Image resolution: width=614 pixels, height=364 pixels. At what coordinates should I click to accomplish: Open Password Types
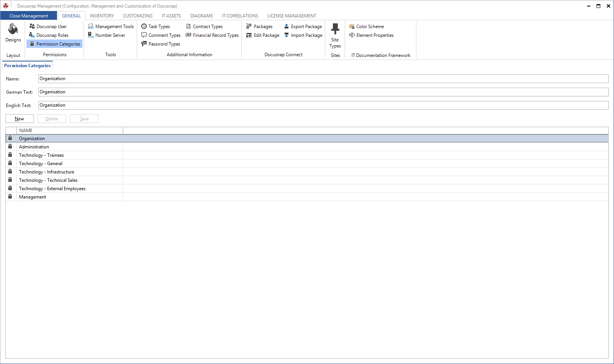pos(161,44)
